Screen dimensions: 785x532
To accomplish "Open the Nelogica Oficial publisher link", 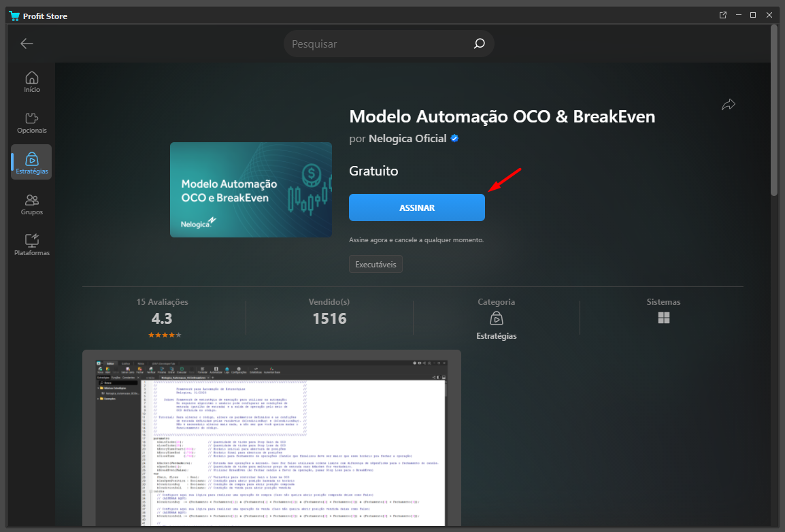I will pos(407,139).
